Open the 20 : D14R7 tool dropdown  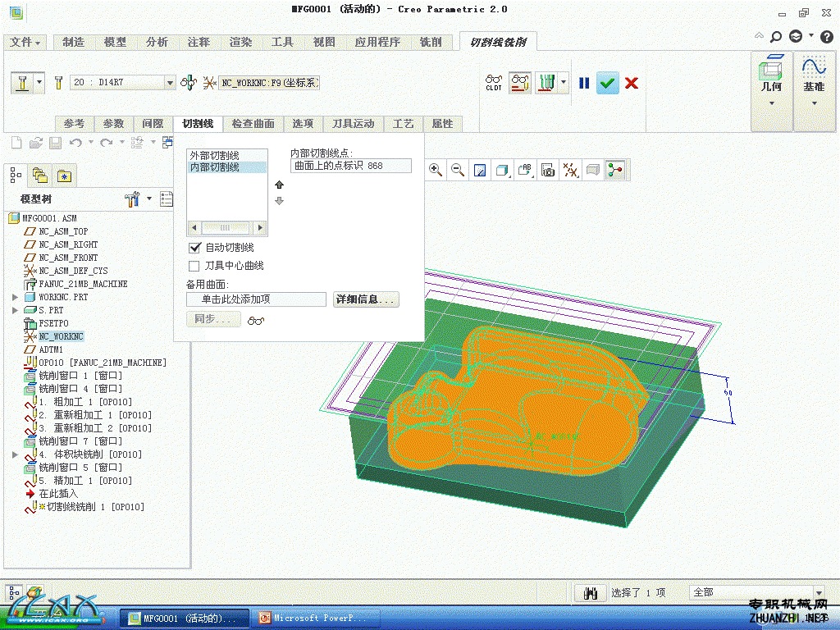(170, 83)
